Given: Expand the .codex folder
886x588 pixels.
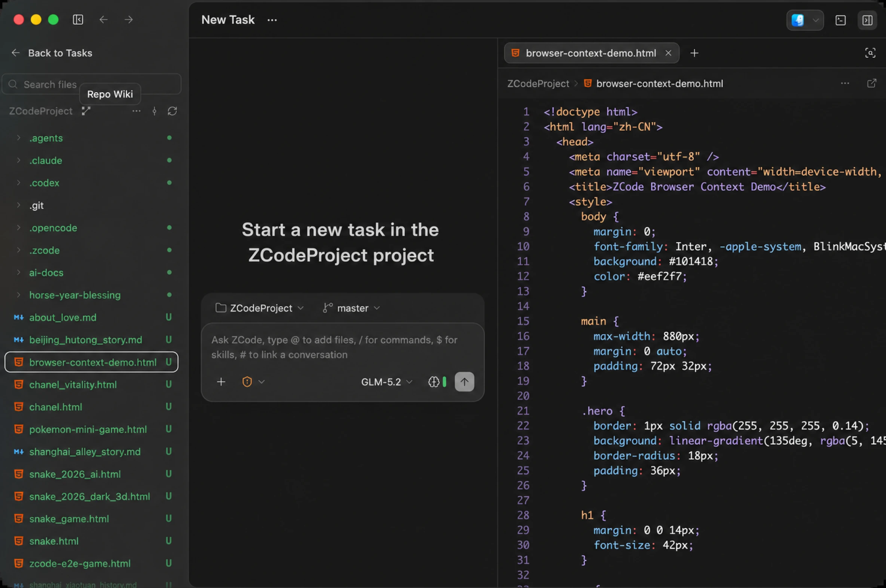Looking at the screenshot, I should [x=91, y=183].
